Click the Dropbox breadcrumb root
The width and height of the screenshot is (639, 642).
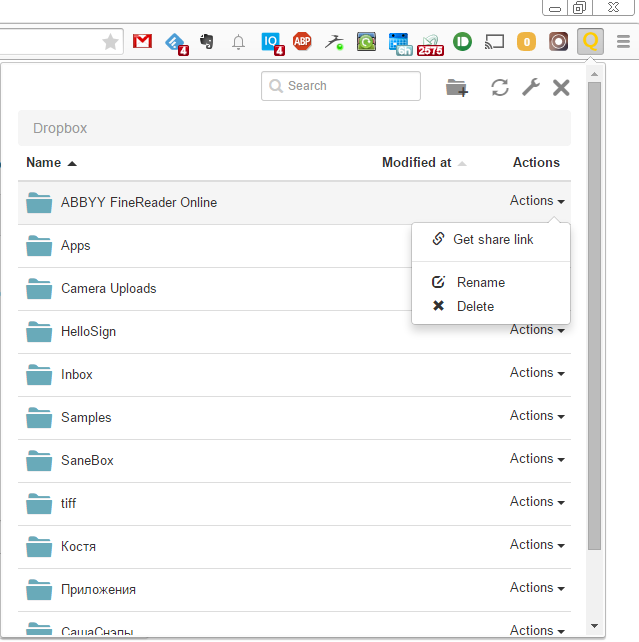60,128
